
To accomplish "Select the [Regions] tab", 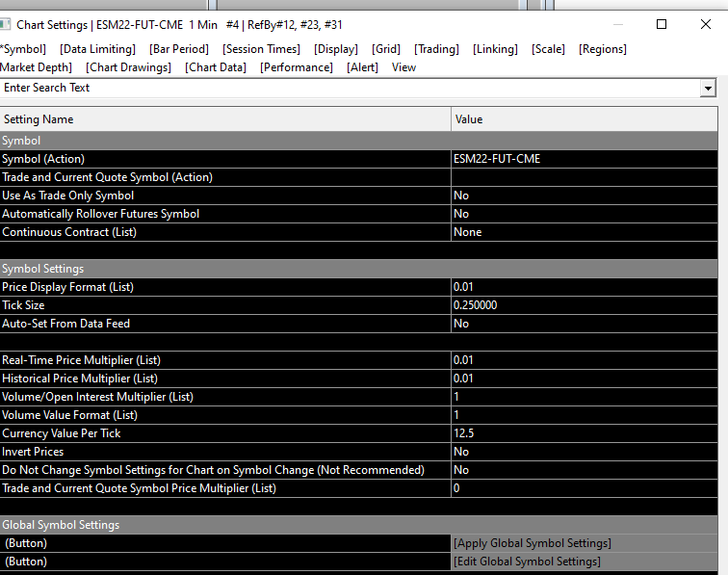I will pyautogui.click(x=602, y=49).
